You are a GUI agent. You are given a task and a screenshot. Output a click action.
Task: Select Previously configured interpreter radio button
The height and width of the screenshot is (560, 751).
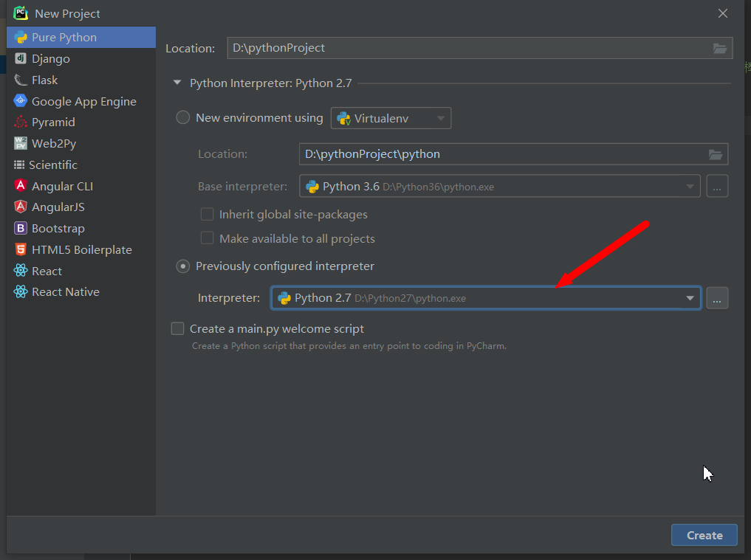(x=183, y=266)
